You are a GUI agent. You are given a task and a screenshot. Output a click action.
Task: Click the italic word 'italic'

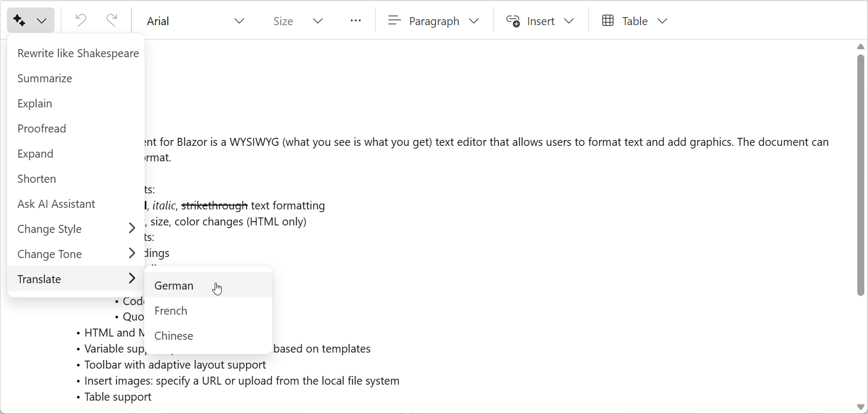pyautogui.click(x=164, y=206)
